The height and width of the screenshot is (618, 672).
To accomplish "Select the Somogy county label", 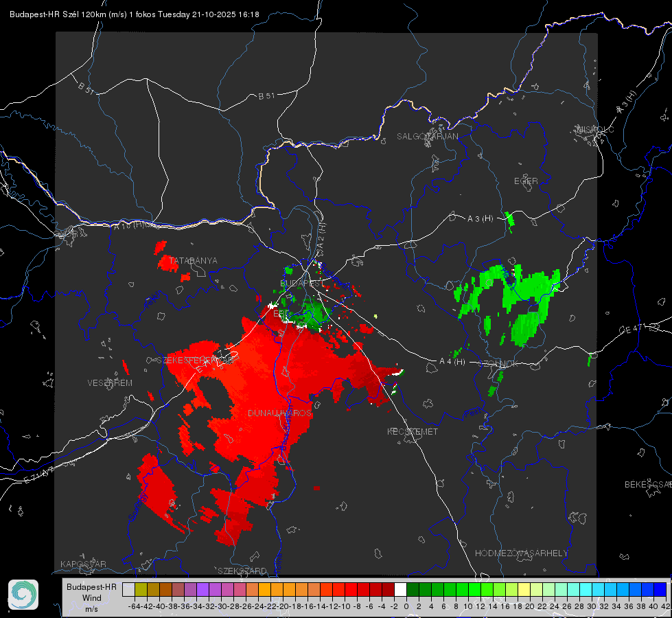I will tap(137, 507).
